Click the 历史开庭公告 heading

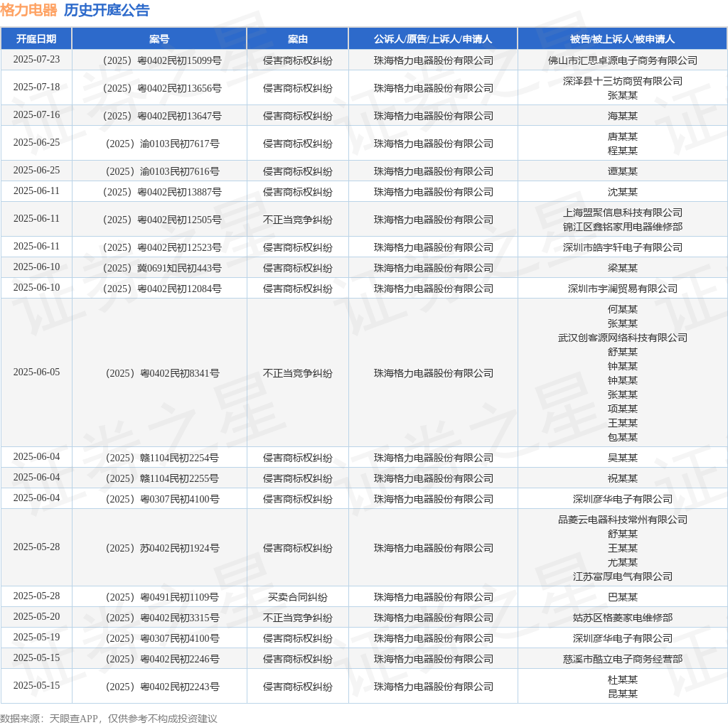pos(107,10)
